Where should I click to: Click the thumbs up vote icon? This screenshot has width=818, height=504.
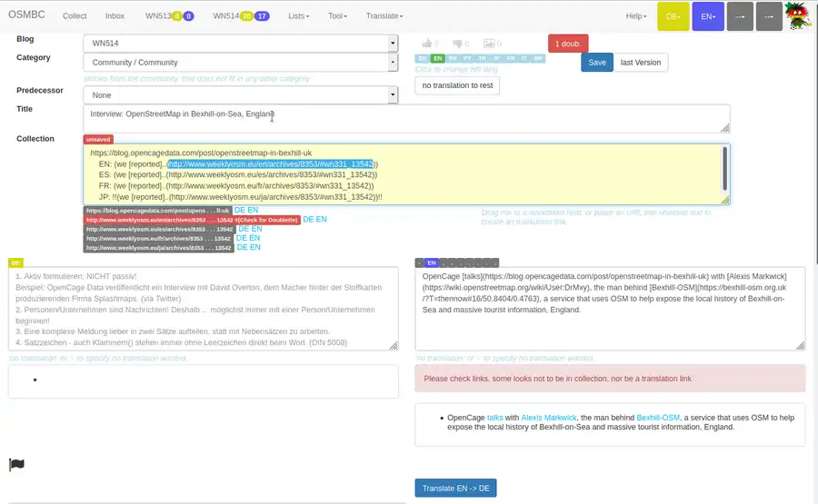[425, 44]
